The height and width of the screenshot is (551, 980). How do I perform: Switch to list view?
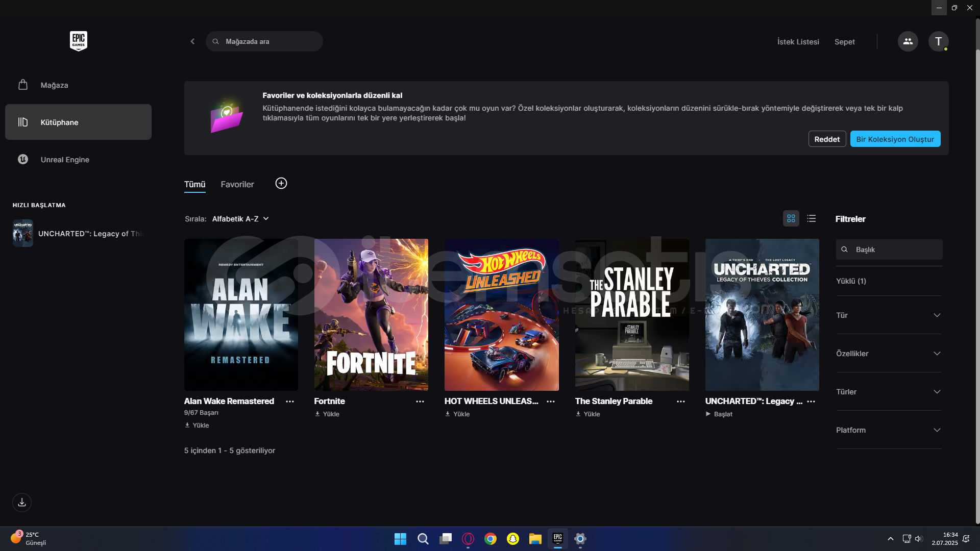tap(812, 218)
